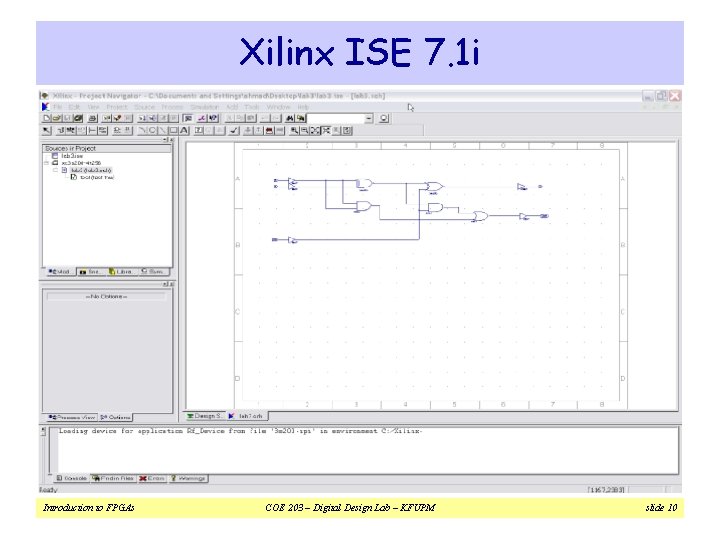Image resolution: width=720 pixels, height=540 pixels.
Task: Open the Process menu
Action: pyautogui.click(x=172, y=107)
